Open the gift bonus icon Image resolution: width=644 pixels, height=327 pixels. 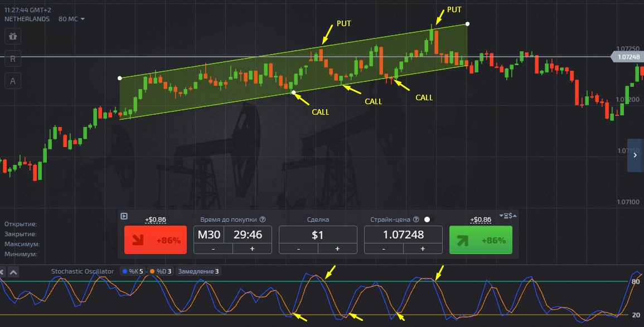(13, 36)
